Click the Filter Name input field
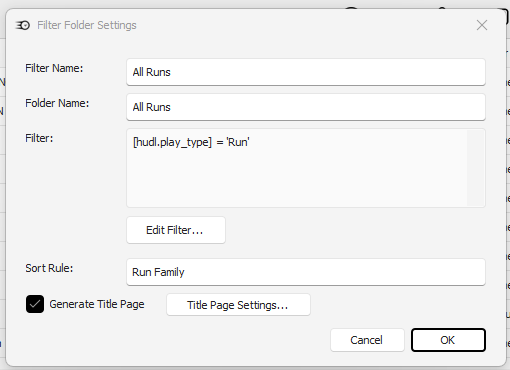 306,72
